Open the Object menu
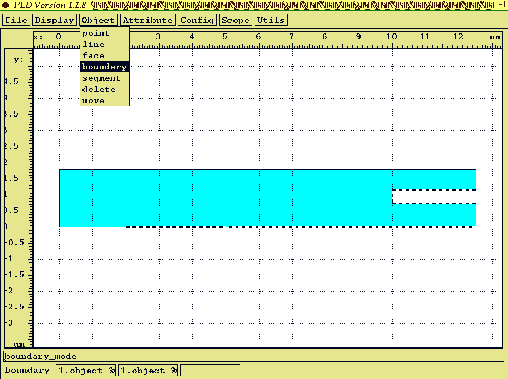Image resolution: width=508 pixels, height=379 pixels. (98, 20)
